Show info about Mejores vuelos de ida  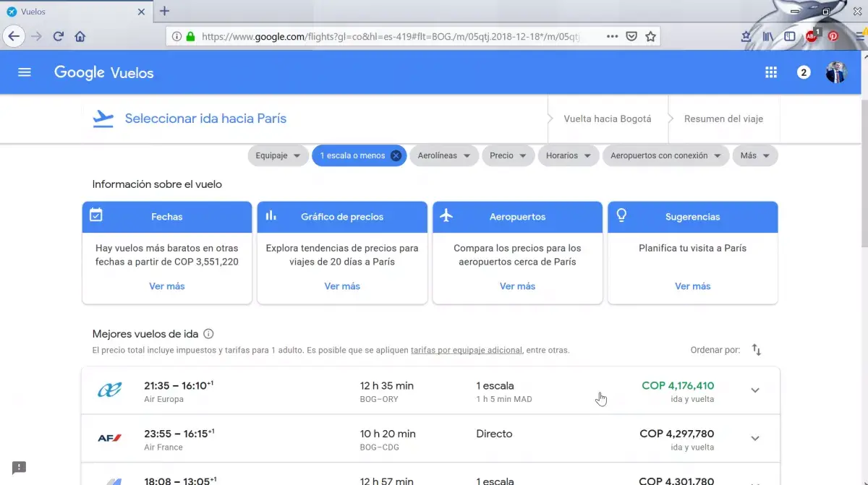click(208, 334)
